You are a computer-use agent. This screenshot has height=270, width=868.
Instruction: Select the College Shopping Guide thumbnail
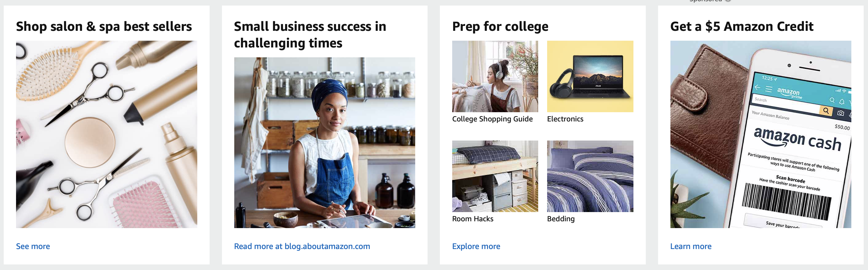[x=495, y=76]
